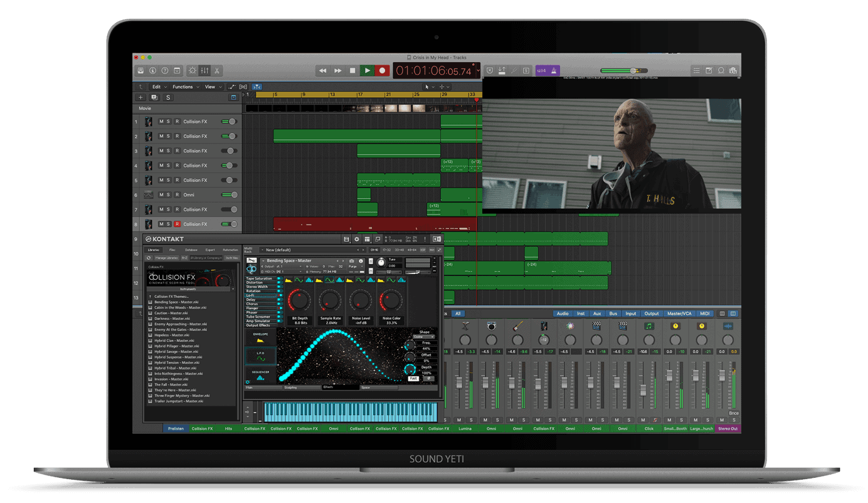Open the LFO Shape dropdown
The height and width of the screenshot is (503, 868).
click(x=423, y=337)
